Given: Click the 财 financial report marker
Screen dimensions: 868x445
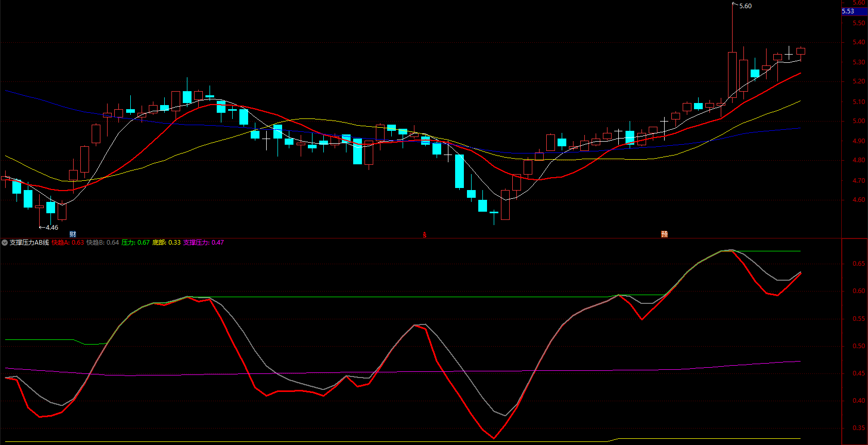Looking at the screenshot, I should click(x=73, y=234).
